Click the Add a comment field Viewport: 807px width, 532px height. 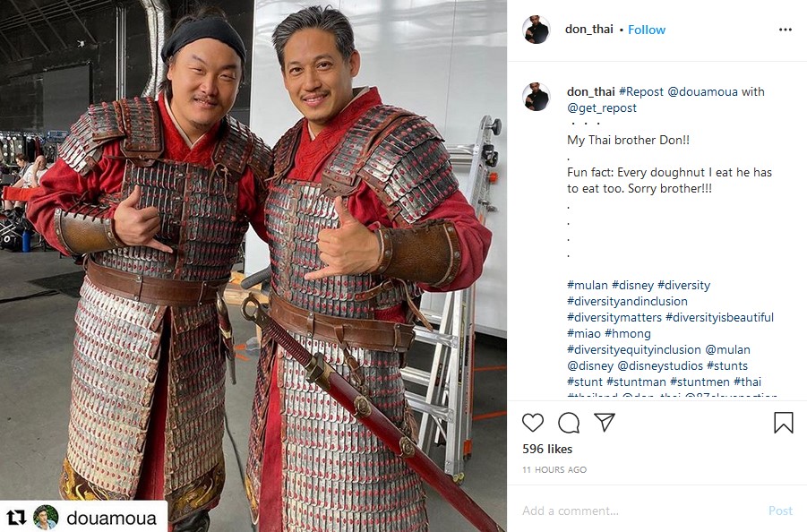tap(640, 511)
